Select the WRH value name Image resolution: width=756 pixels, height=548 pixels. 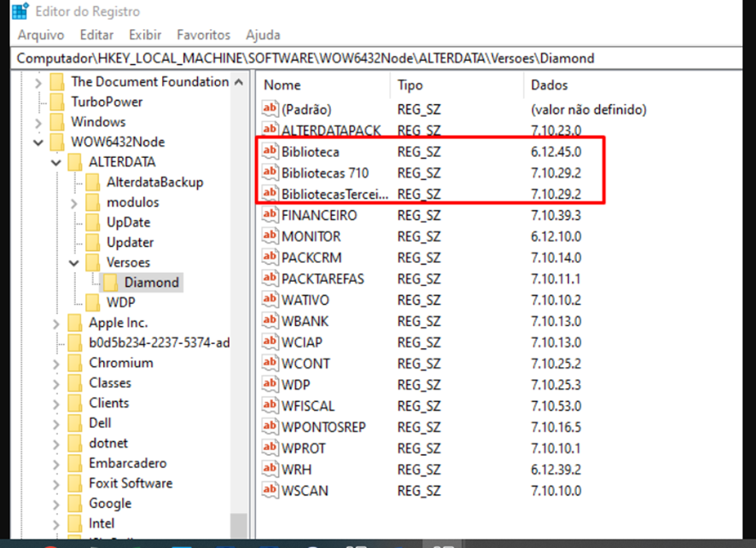click(297, 469)
